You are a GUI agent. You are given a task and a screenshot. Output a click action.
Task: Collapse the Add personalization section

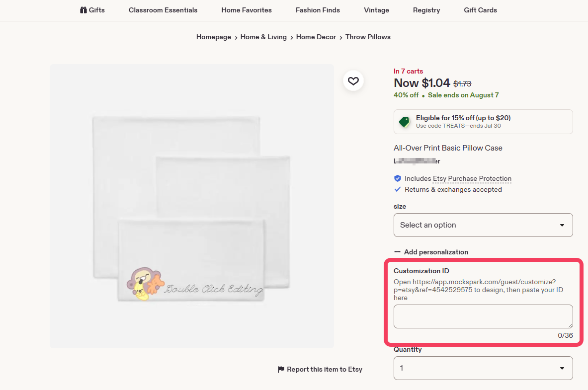pos(431,252)
